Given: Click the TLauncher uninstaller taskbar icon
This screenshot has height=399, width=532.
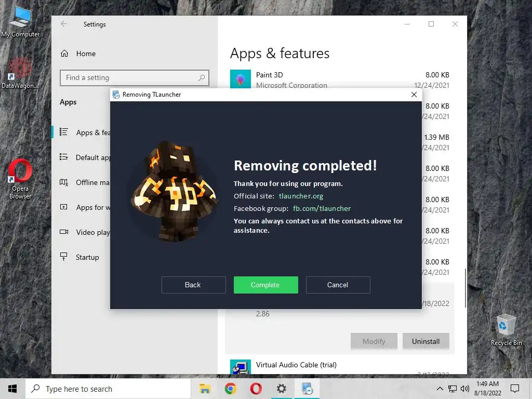Looking at the screenshot, I should click(307, 389).
